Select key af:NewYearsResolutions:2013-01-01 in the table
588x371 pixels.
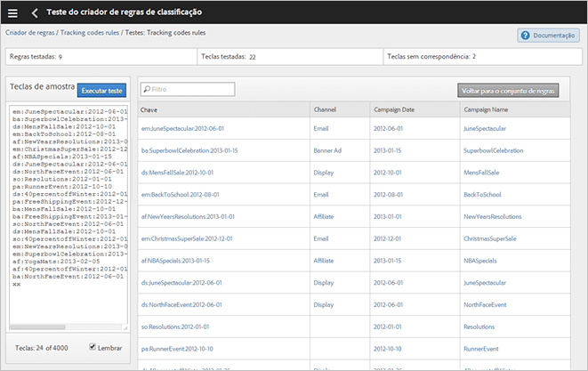pos(188,216)
